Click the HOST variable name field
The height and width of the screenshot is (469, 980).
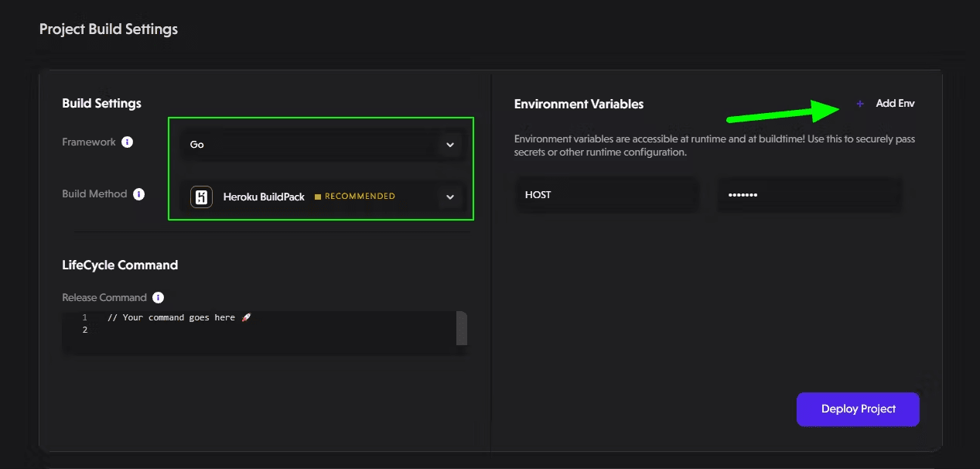pos(606,195)
